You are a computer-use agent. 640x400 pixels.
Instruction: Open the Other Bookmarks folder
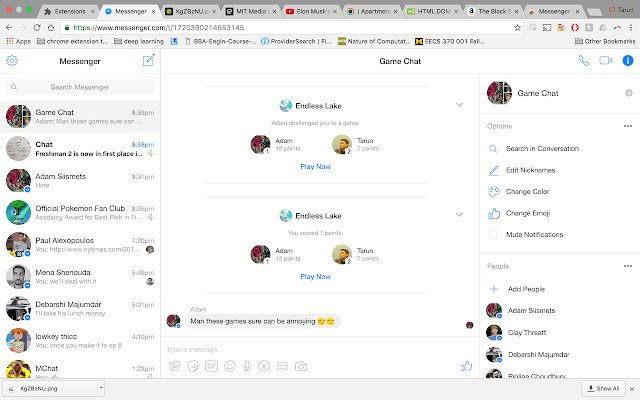click(605, 41)
